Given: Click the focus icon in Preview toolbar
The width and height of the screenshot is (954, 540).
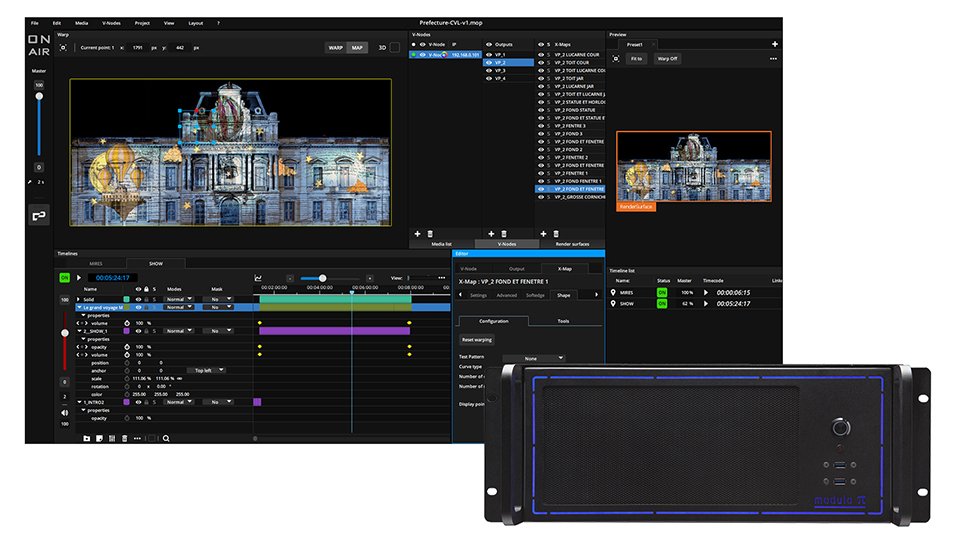Looking at the screenshot, I should coord(616,59).
